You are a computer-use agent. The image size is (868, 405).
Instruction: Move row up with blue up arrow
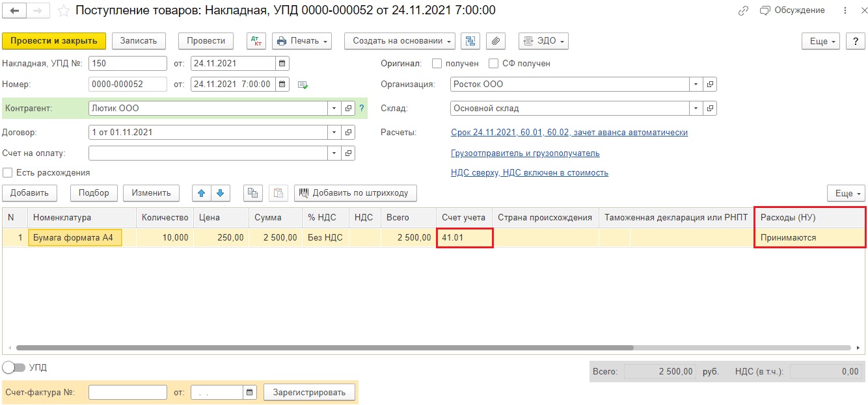click(202, 193)
